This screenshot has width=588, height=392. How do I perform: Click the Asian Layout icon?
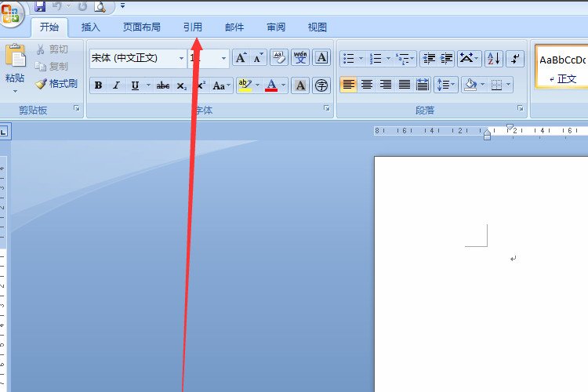[469, 59]
